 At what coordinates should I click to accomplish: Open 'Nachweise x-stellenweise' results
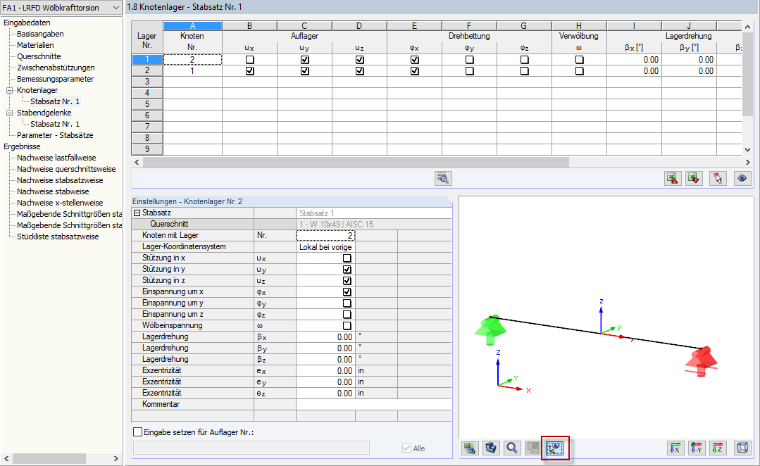(60, 203)
